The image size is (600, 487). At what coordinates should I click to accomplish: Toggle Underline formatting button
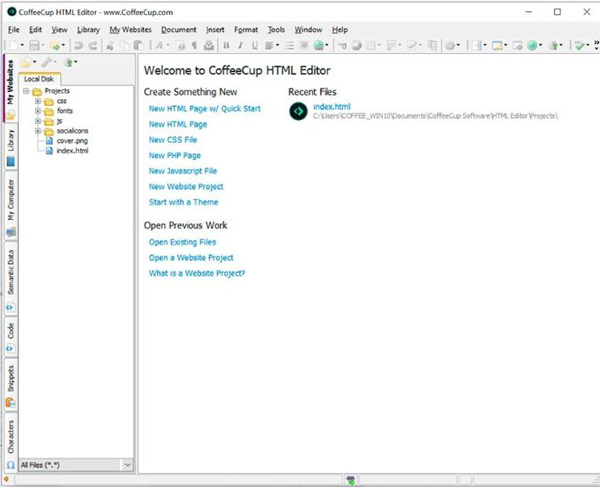coord(254,46)
